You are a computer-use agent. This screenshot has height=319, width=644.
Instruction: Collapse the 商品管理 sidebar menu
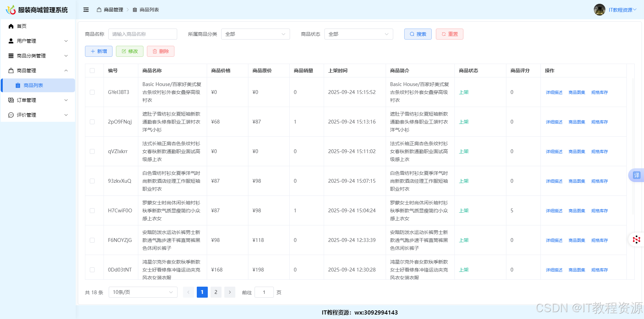38,71
